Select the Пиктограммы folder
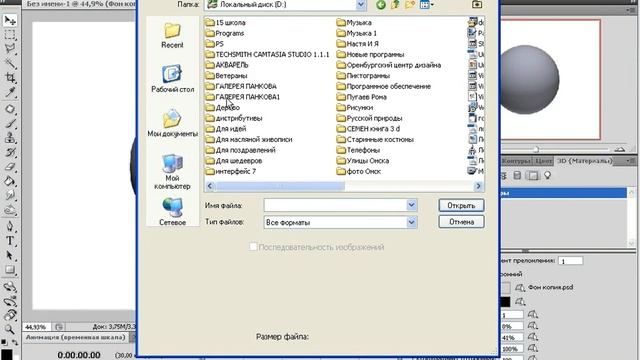Image resolution: width=640 pixels, height=360 pixels. 363,76
